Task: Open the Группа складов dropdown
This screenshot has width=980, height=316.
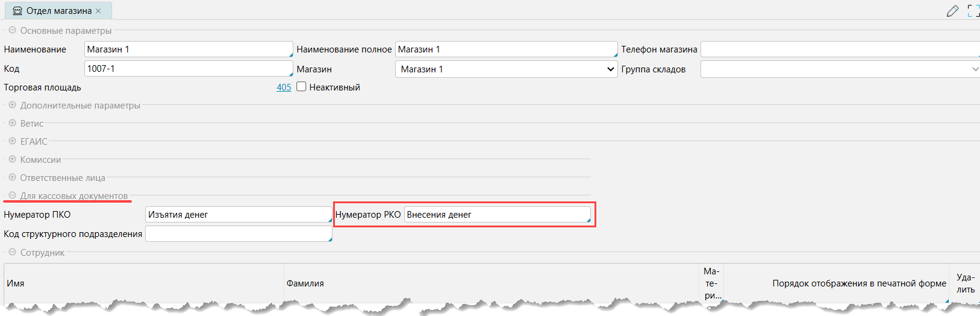Action: [840, 69]
